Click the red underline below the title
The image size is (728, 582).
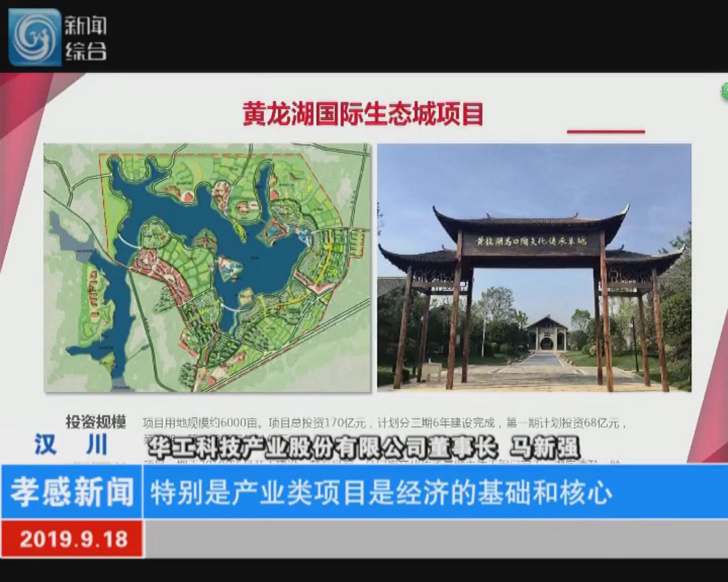pos(606,131)
